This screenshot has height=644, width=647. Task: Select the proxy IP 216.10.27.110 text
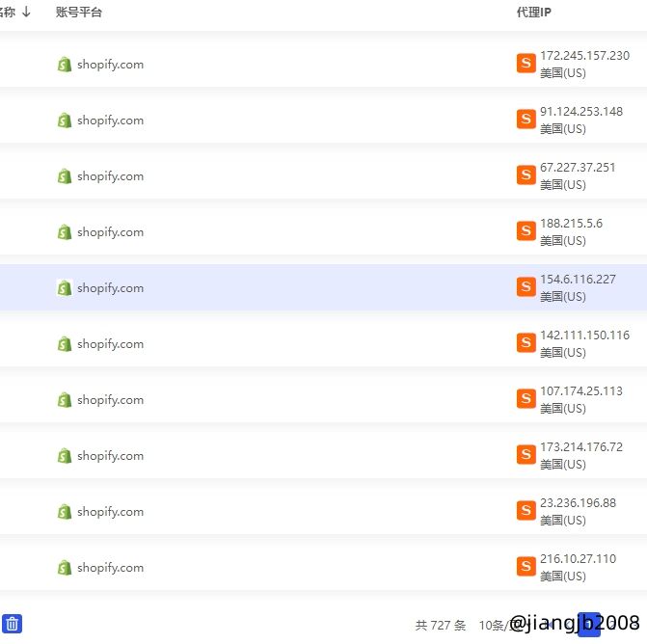[x=578, y=559]
